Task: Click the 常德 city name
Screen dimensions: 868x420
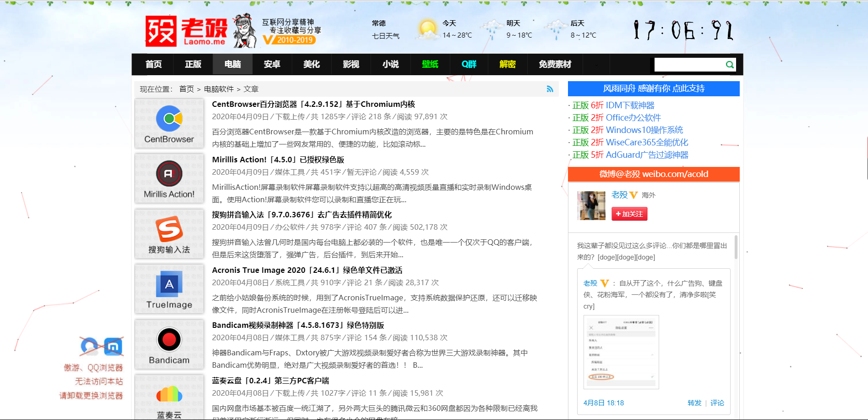Action: (x=379, y=23)
